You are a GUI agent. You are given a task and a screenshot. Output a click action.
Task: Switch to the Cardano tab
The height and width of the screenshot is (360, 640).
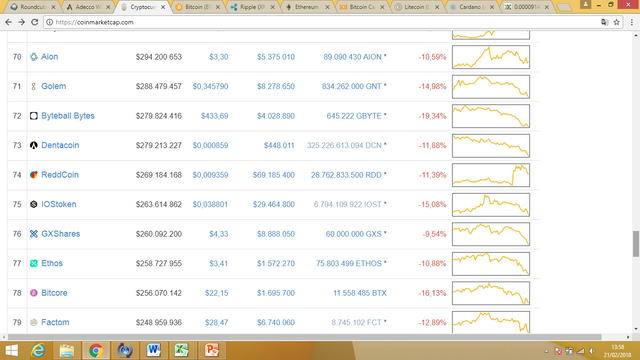click(471, 7)
